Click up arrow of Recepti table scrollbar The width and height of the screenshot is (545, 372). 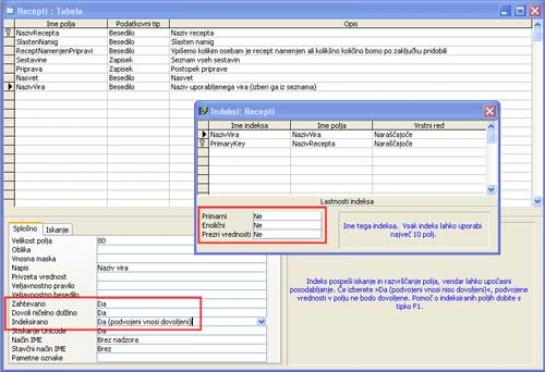[x=537, y=25]
